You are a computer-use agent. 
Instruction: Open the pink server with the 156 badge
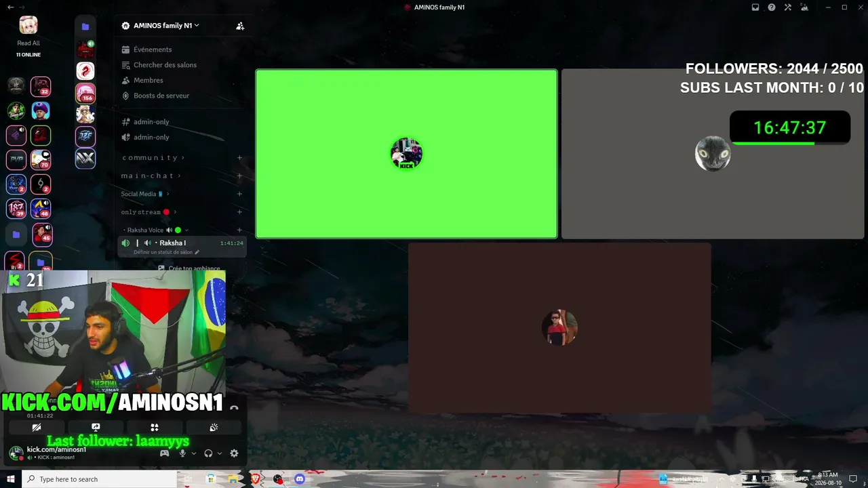coord(85,93)
